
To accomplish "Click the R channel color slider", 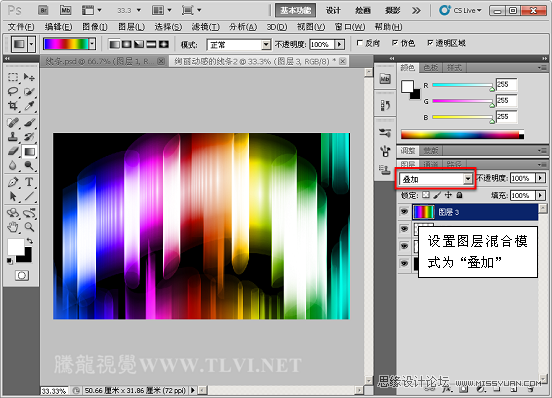I will coord(463,85).
